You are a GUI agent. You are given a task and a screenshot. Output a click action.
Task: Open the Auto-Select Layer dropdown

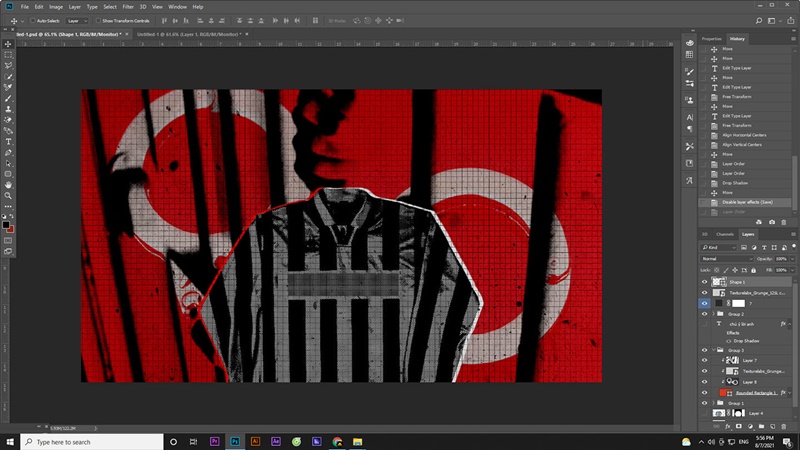[x=78, y=21]
